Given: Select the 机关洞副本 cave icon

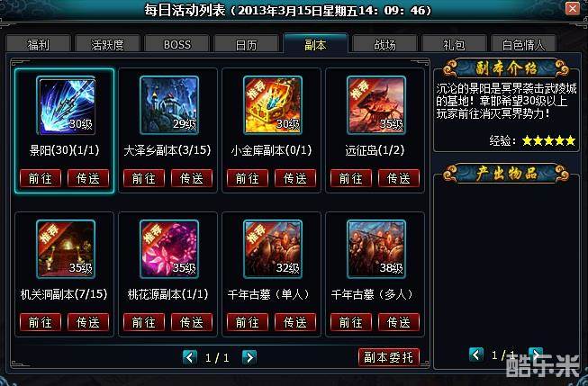Looking at the screenshot, I should [66, 249].
